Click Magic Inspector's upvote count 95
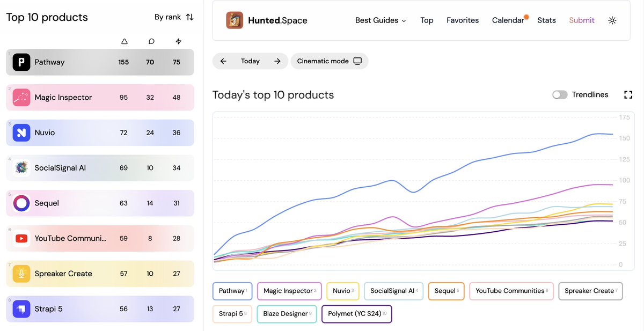The height and width of the screenshot is (331, 644). tap(123, 98)
